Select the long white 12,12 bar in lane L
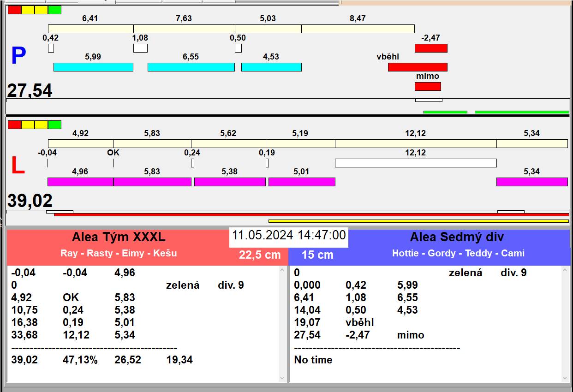 (x=416, y=163)
